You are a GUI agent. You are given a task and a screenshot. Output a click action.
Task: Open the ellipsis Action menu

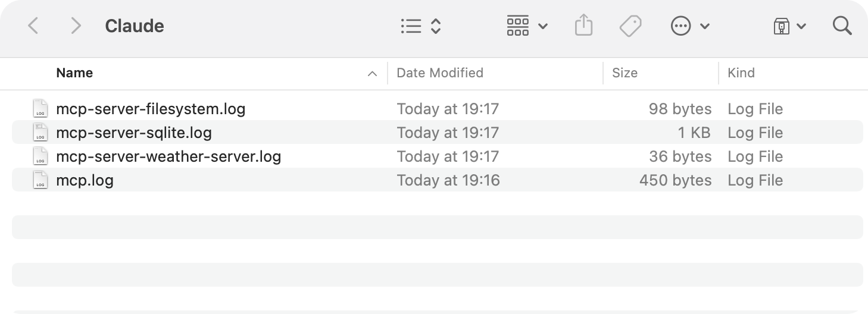click(x=680, y=26)
